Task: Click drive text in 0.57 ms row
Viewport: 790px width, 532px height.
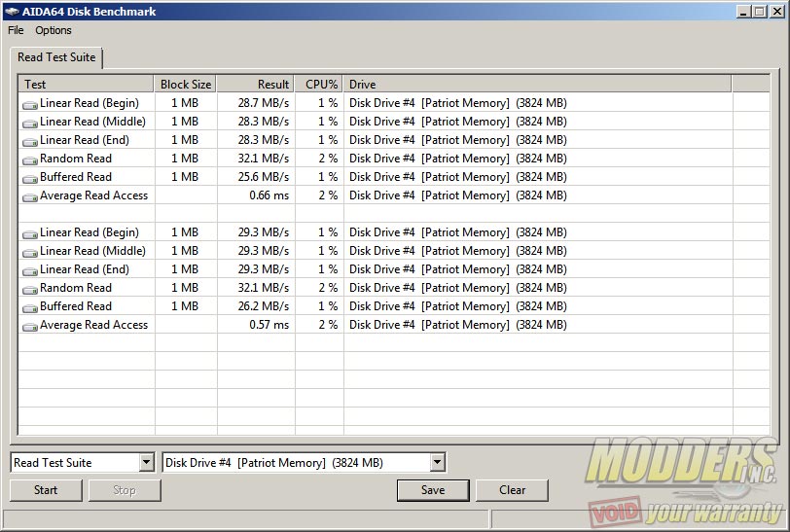Action: click(x=458, y=325)
